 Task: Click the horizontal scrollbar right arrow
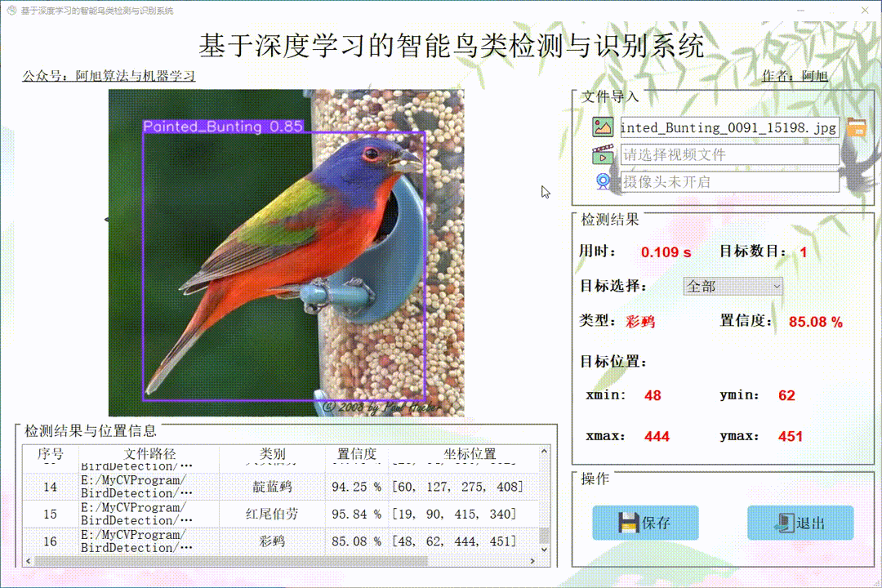[532, 561]
